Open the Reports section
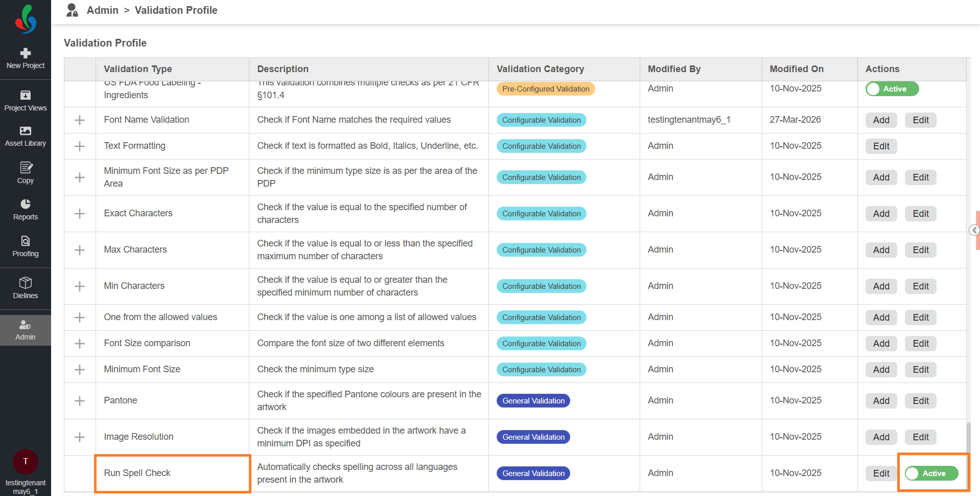 26,210
